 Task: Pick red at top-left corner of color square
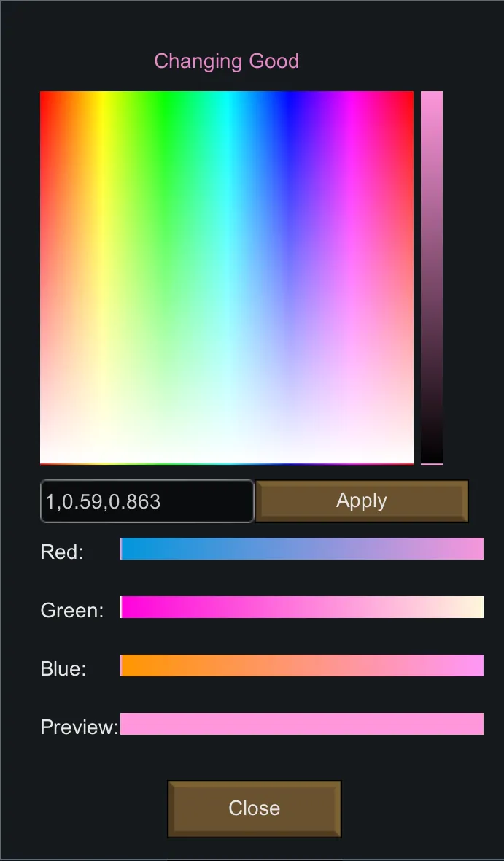coord(42,94)
